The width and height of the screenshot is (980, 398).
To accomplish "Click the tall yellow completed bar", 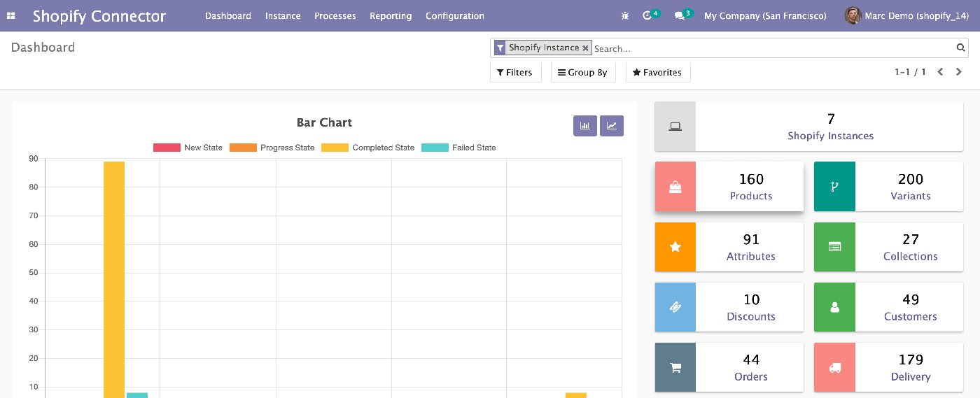I will (x=114, y=280).
